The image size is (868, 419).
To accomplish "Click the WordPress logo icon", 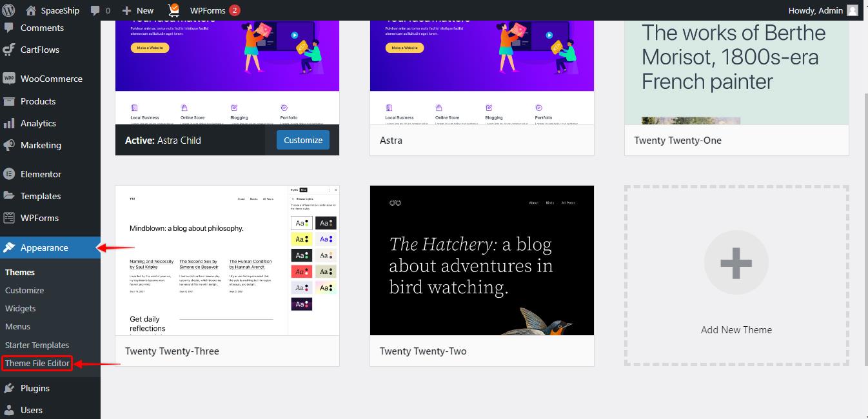I will click(x=8, y=10).
